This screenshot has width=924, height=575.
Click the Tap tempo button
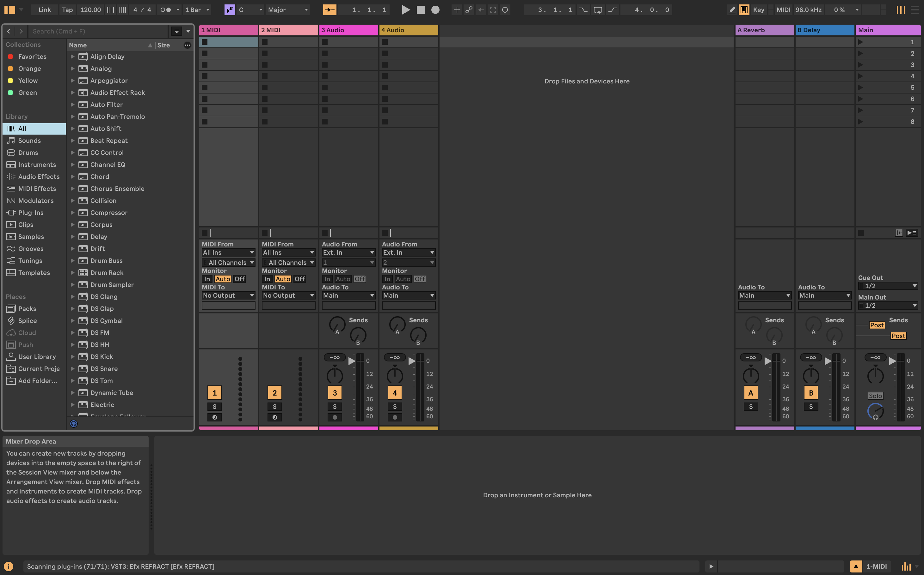[x=67, y=10]
